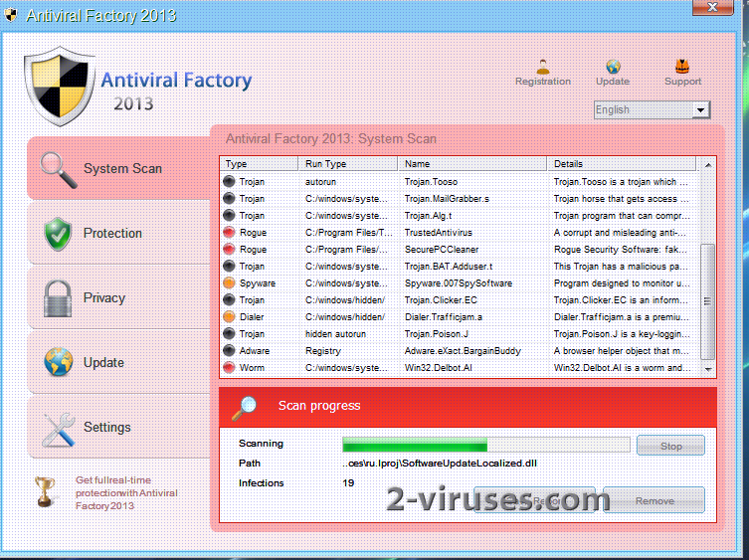
Task: Click the gold trophy icon
Action: tap(45, 492)
